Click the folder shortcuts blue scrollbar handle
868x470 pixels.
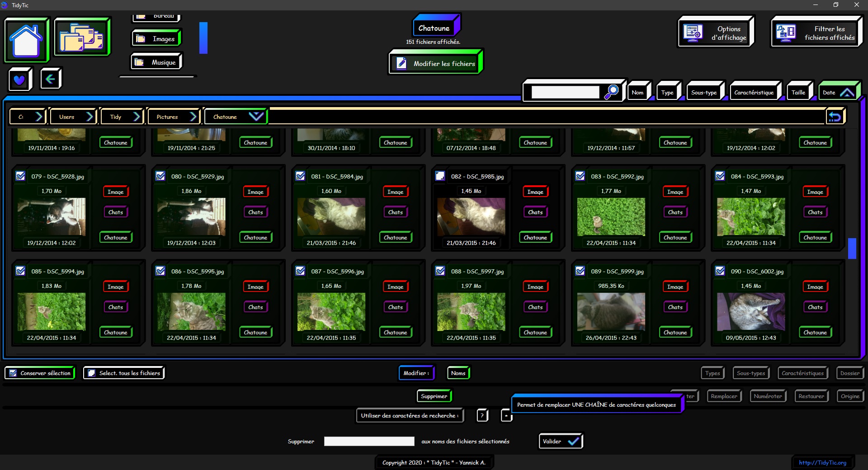point(203,38)
